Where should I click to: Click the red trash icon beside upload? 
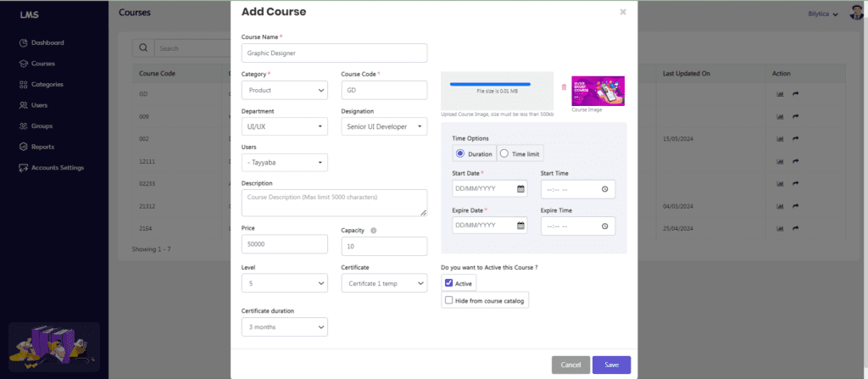(x=564, y=87)
